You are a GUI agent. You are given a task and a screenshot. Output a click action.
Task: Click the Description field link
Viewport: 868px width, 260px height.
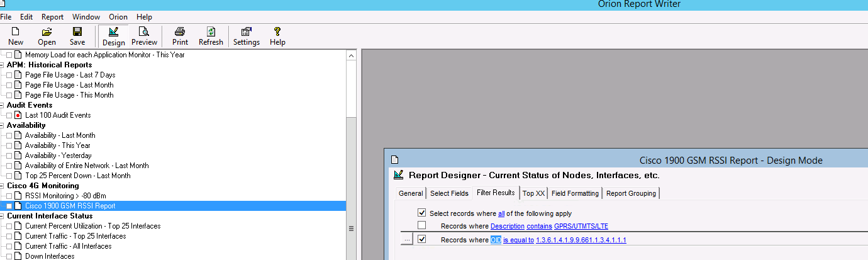pos(508,226)
